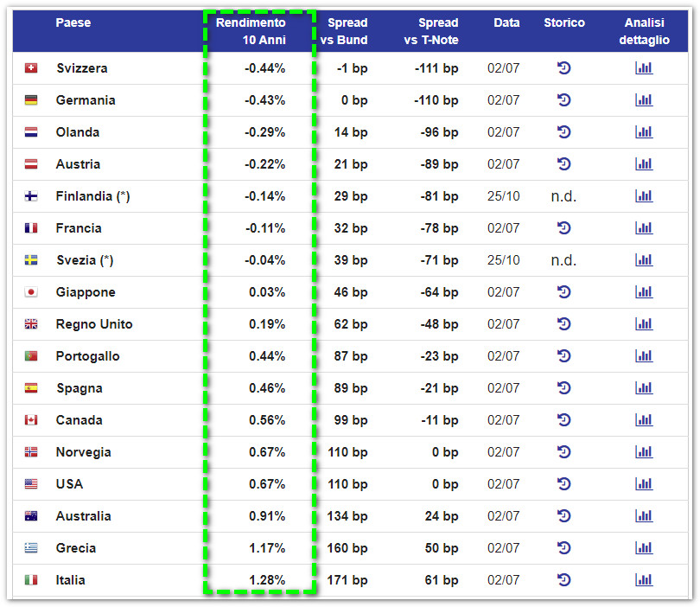Click the detail chart icon for Australia

click(x=644, y=516)
